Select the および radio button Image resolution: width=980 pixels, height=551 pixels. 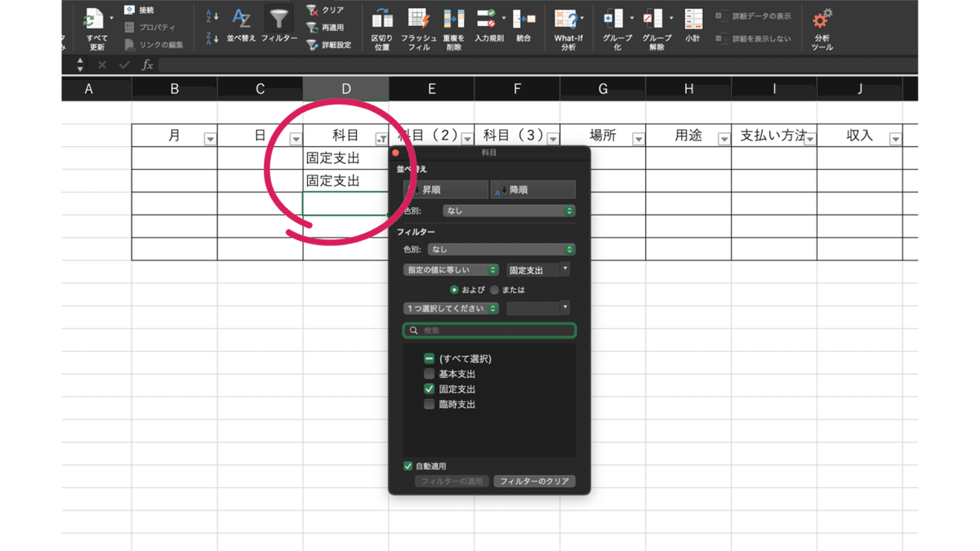[x=454, y=290]
